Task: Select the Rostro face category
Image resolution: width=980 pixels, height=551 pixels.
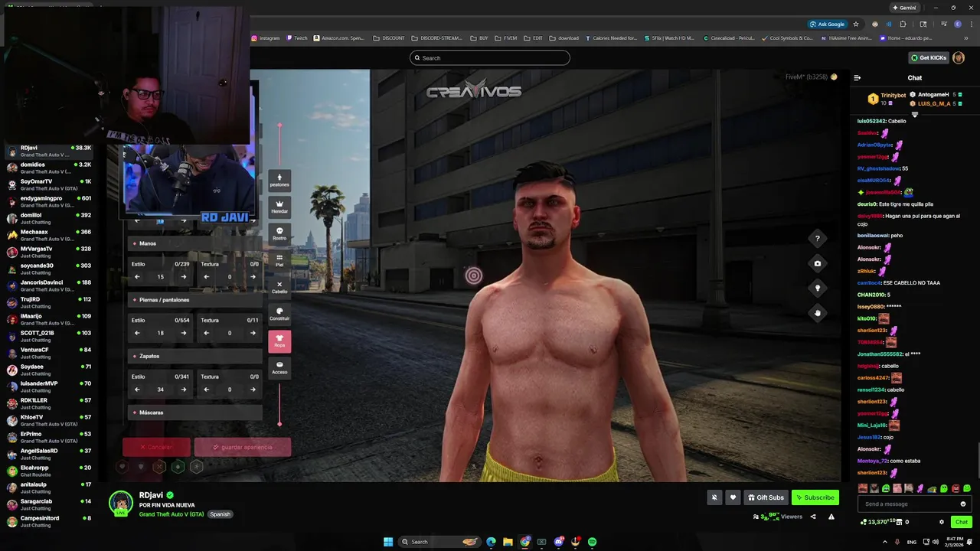Action: tap(279, 234)
